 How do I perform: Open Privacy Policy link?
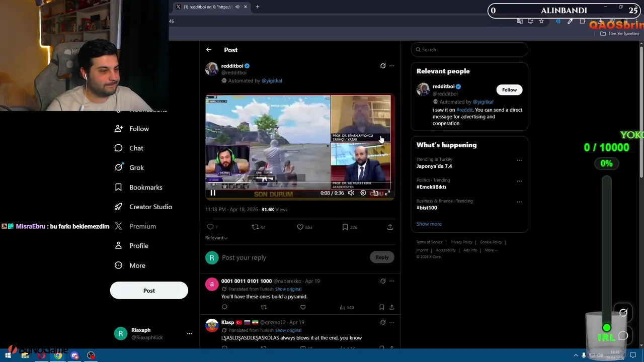(461, 242)
